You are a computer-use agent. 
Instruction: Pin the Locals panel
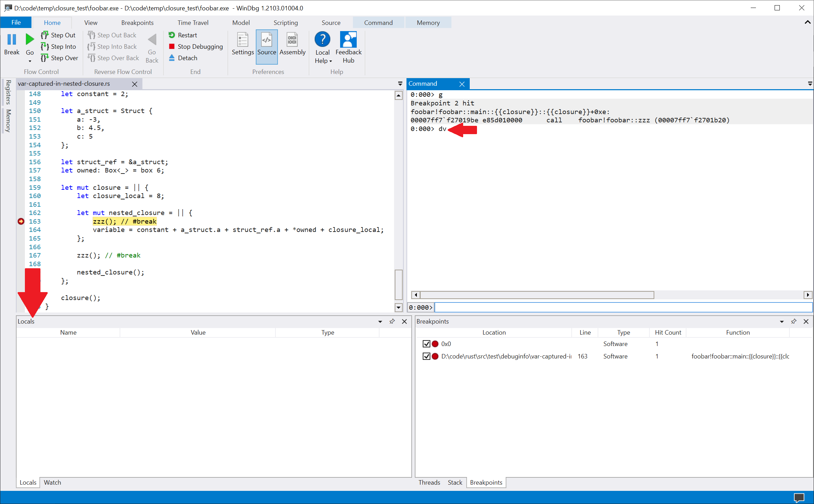click(x=392, y=321)
